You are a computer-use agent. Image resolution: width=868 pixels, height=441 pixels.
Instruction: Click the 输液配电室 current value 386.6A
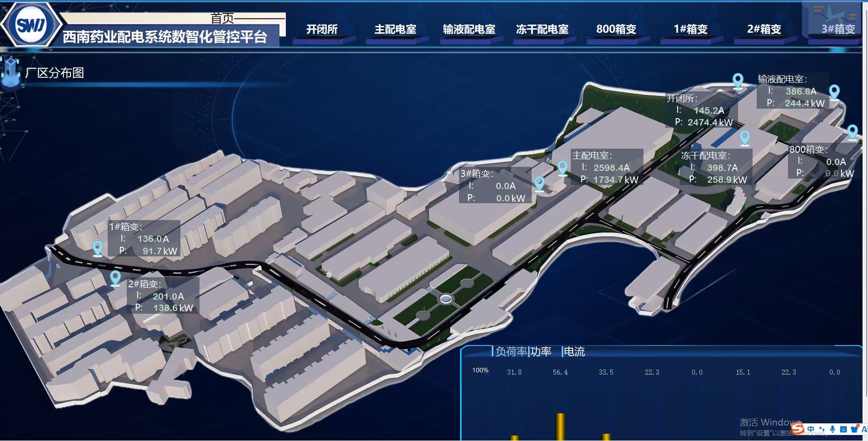click(801, 91)
